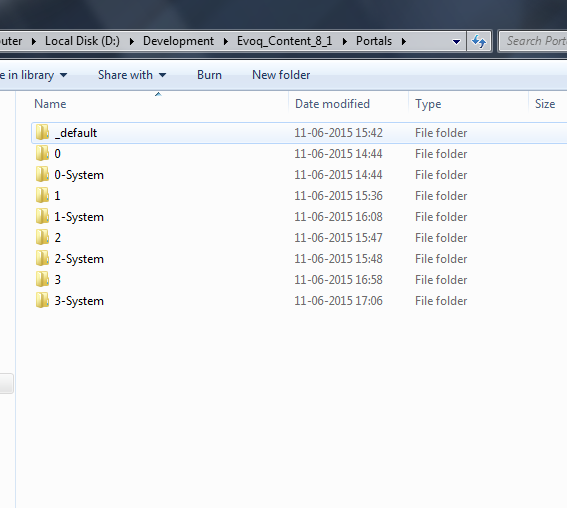The height and width of the screenshot is (508, 567).
Task: Select the folder icon named 0
Action: 42,153
